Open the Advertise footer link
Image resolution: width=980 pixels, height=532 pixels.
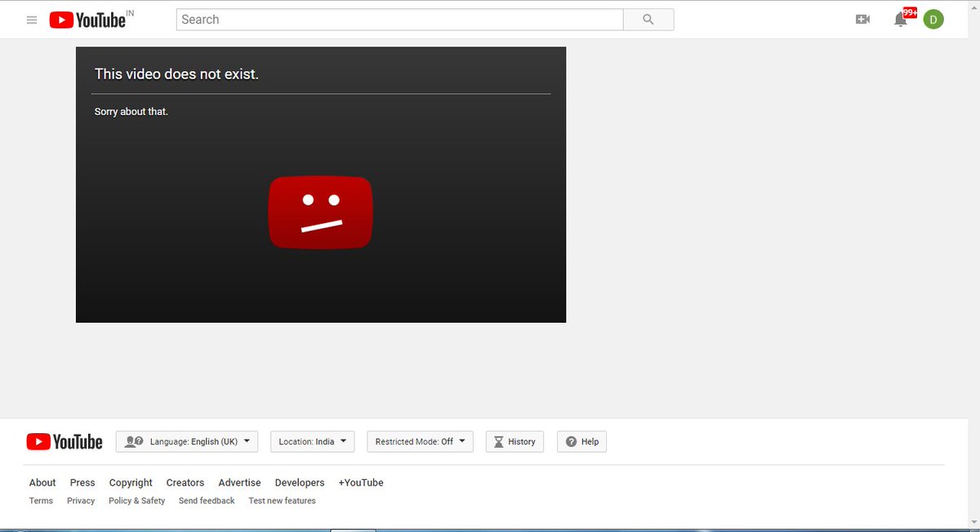tap(240, 483)
